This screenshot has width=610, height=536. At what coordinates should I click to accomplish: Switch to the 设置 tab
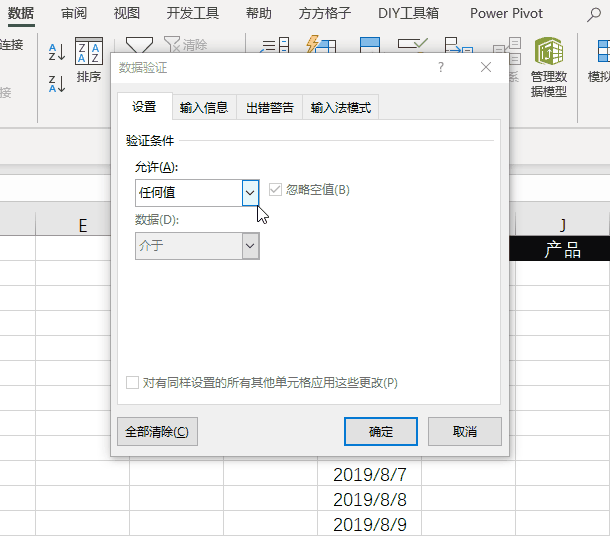point(144,107)
